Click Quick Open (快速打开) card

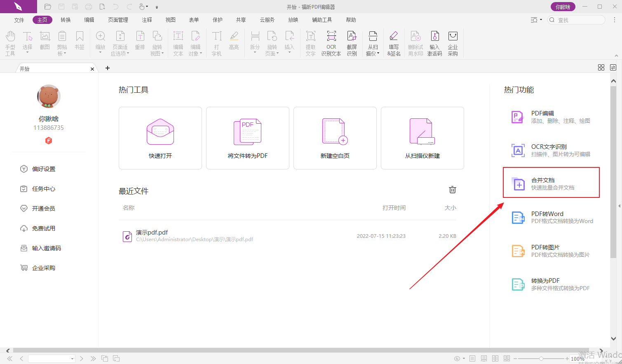click(x=160, y=138)
